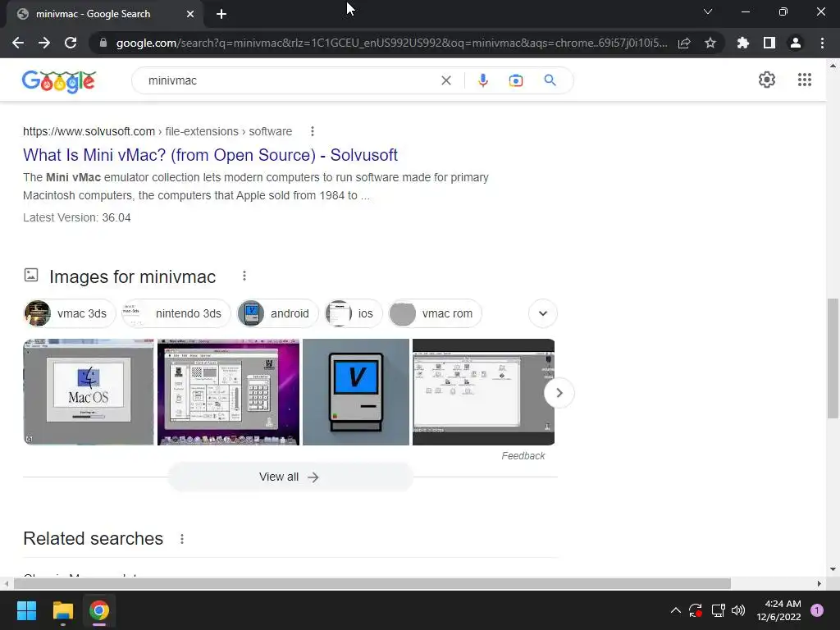
Task: Go back to the previous page
Action: pyautogui.click(x=18, y=43)
